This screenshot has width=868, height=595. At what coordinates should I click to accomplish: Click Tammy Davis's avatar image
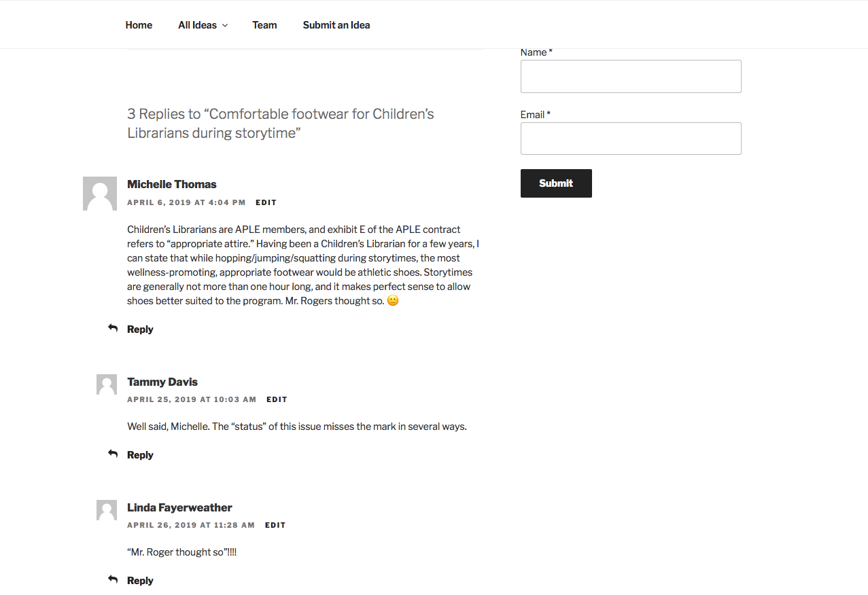point(107,384)
